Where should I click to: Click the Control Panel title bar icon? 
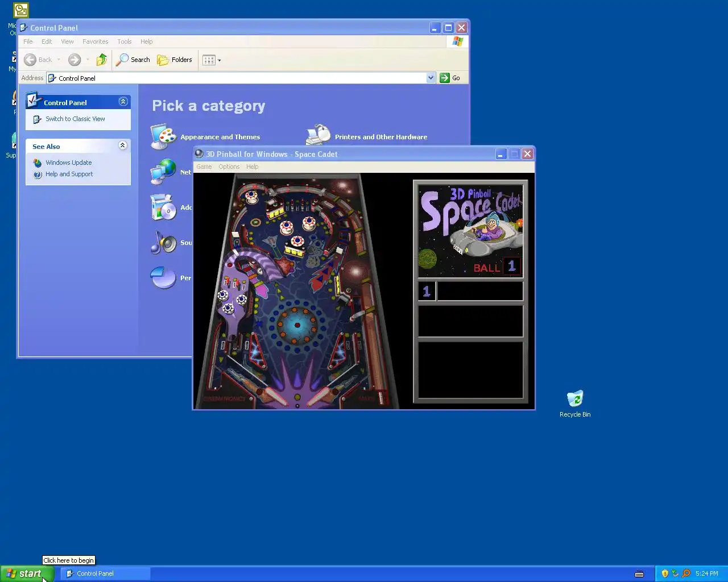pyautogui.click(x=23, y=27)
